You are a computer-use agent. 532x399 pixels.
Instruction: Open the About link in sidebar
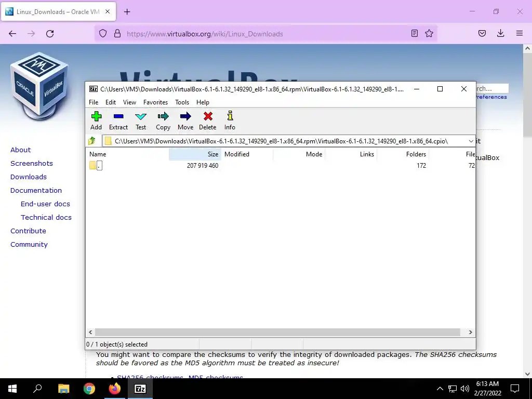20,150
